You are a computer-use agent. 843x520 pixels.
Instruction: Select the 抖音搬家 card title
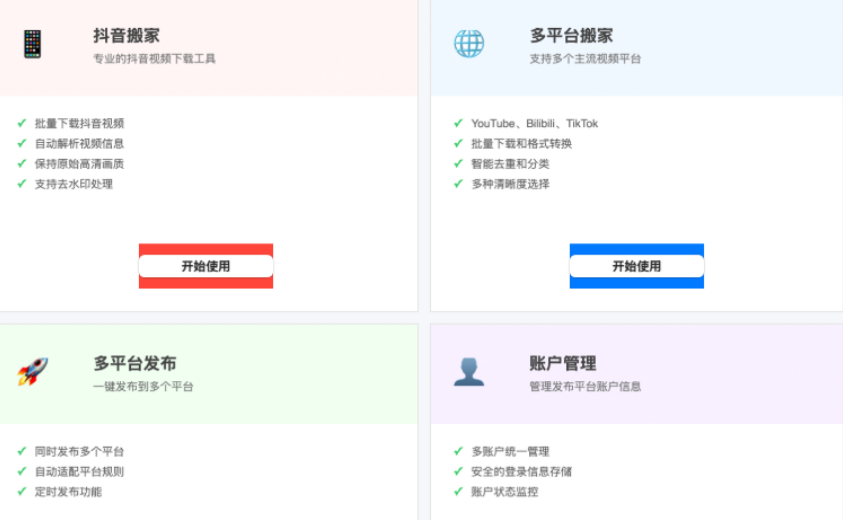[126, 36]
